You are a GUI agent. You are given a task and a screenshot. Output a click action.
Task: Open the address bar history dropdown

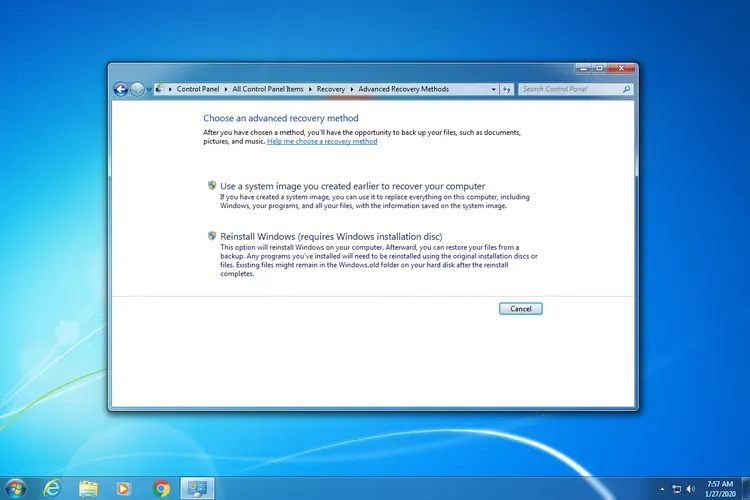tap(494, 89)
